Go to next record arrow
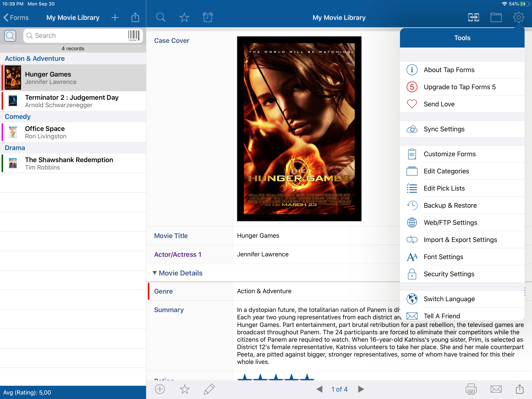The width and height of the screenshot is (532, 399). click(361, 389)
